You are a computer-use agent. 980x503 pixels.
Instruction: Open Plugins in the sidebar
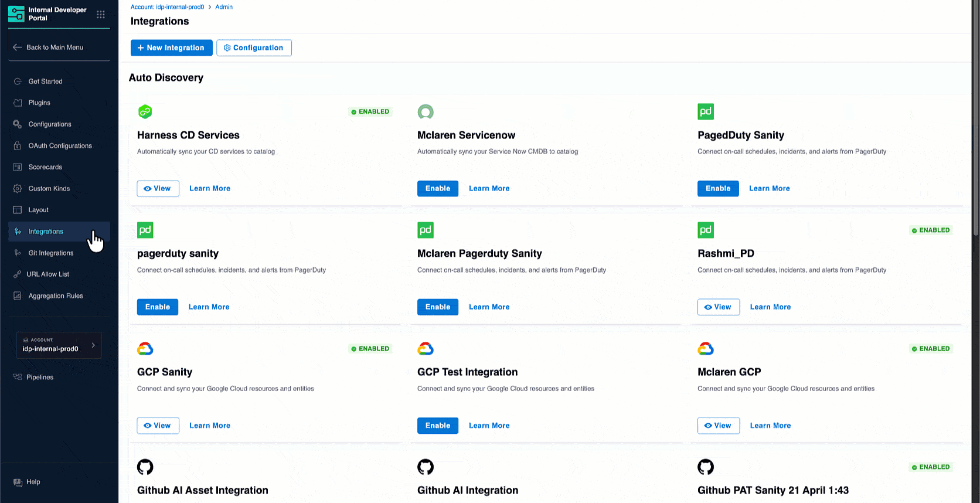coord(39,103)
